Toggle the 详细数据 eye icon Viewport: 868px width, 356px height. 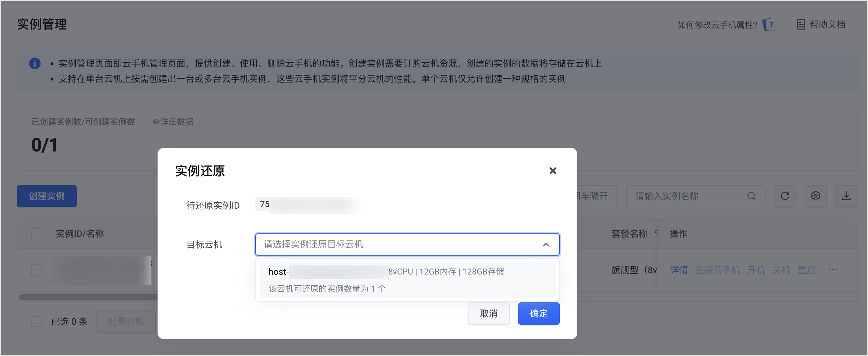[x=156, y=122]
